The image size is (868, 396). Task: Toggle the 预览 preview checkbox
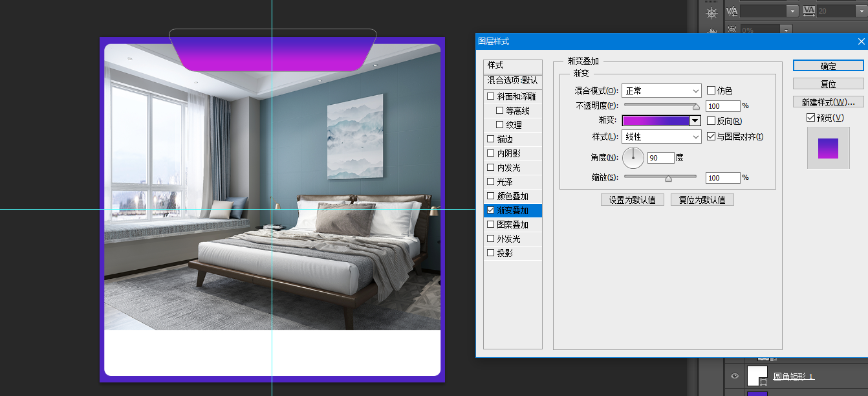point(810,118)
